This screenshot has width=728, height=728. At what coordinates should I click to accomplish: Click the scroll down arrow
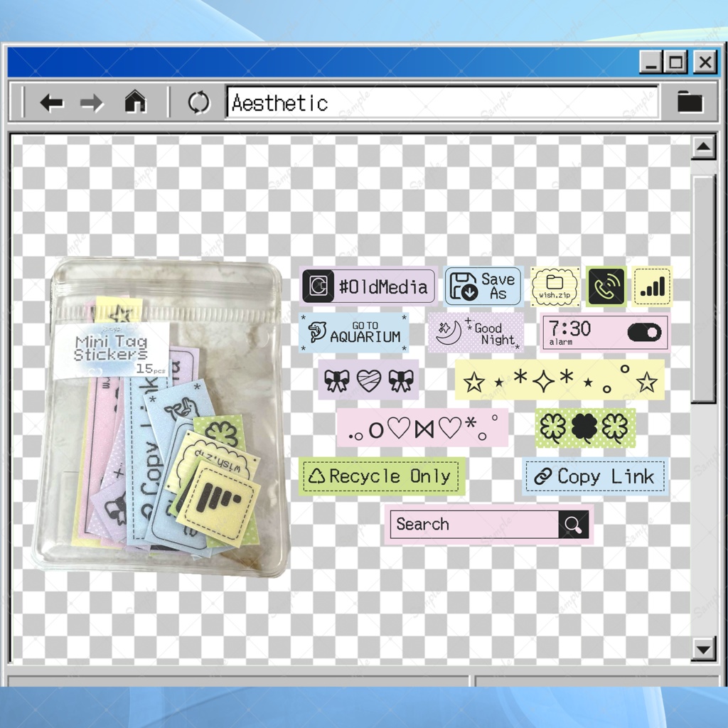(x=703, y=648)
